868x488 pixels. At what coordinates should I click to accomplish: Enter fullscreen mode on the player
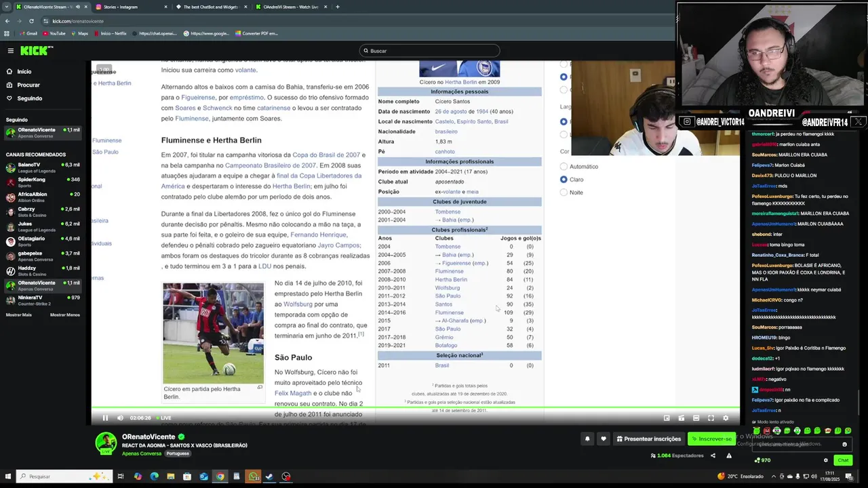tap(711, 418)
